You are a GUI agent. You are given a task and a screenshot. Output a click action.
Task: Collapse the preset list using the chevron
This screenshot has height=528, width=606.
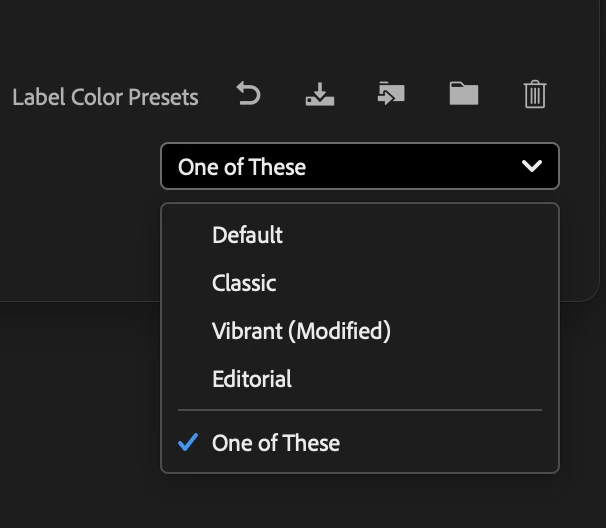532,167
